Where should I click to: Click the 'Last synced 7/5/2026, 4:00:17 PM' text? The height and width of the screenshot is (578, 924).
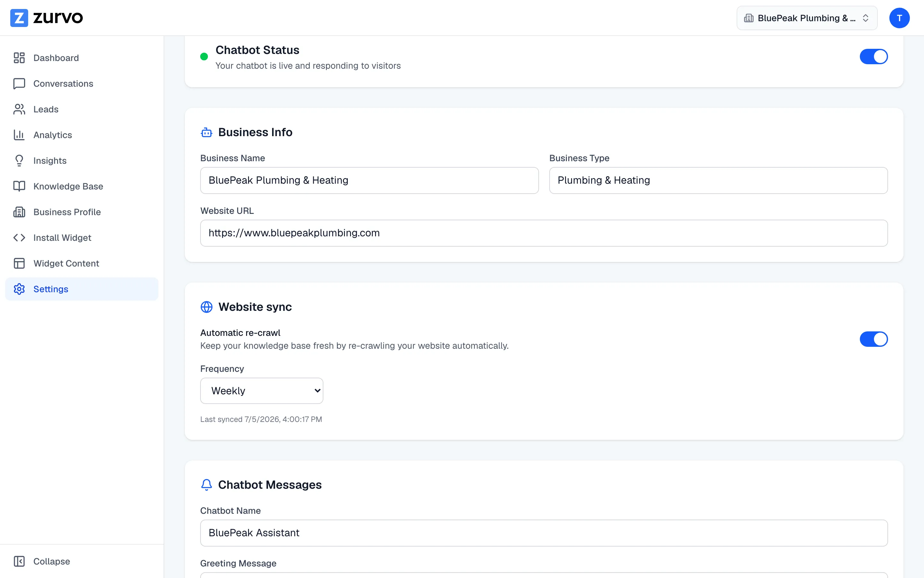261,419
